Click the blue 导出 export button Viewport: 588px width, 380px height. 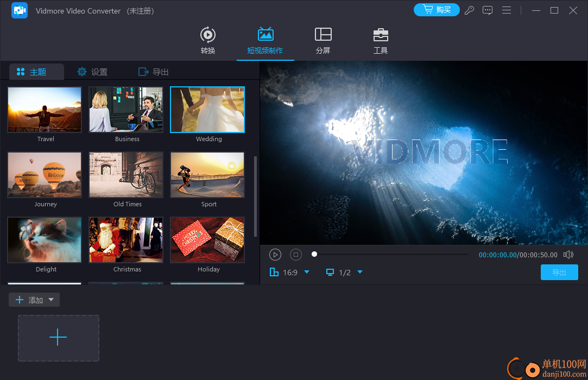coord(559,273)
